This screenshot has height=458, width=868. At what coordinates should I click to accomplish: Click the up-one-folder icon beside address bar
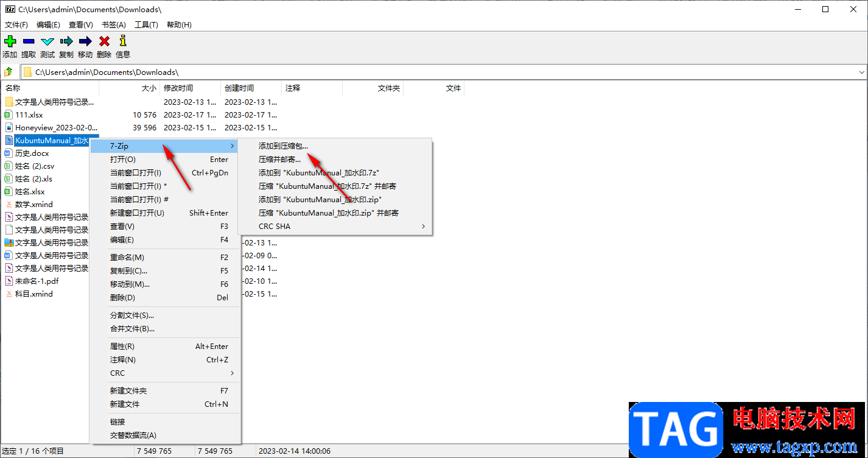[9, 72]
